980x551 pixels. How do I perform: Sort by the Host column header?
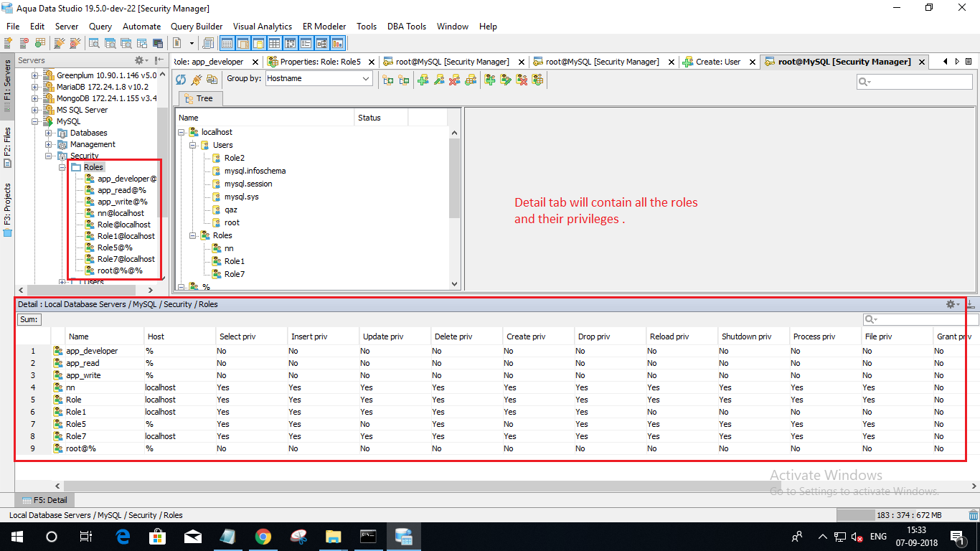pyautogui.click(x=179, y=336)
